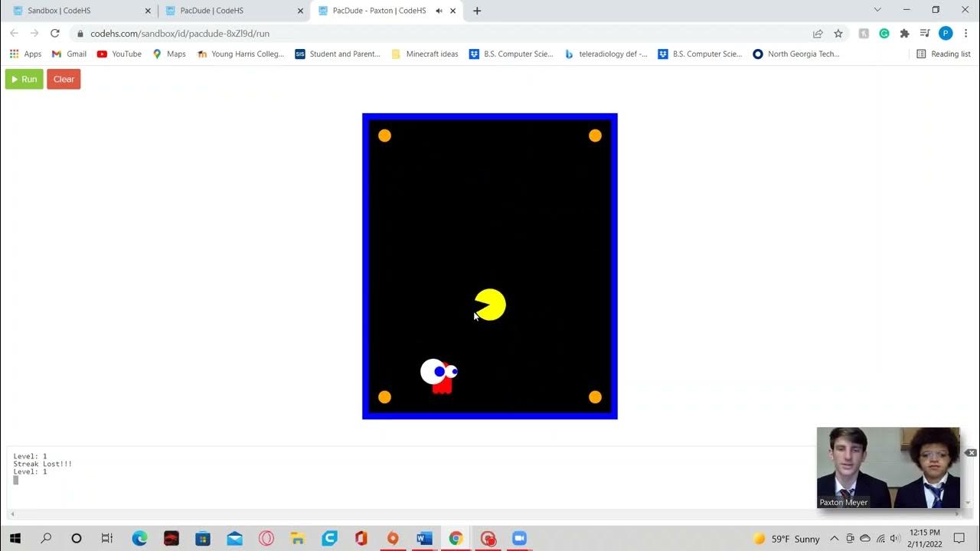Click the yellow PacDude character
The width and height of the screenshot is (980, 551).
point(490,305)
